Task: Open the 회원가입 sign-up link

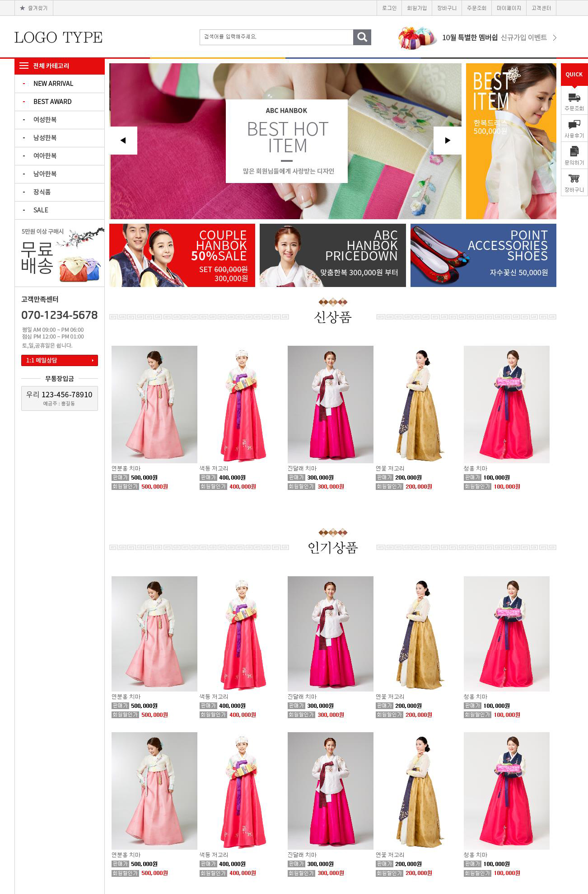Action: click(x=416, y=8)
